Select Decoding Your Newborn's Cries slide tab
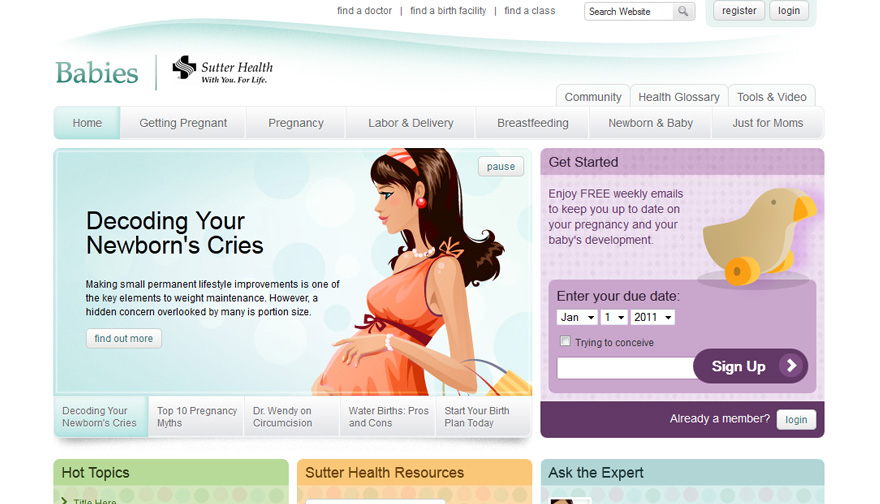Screen dimensions: 880x504 (101, 417)
